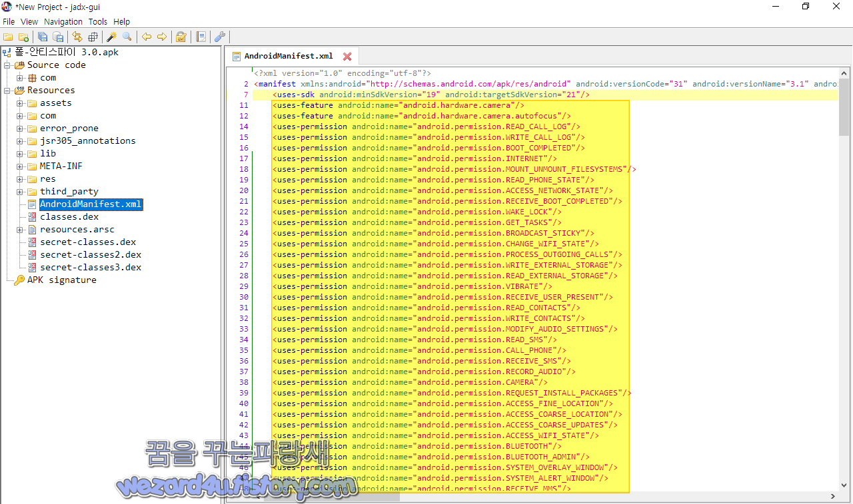Expand the res folder
Screen dimensions: 853x504
pos(21,179)
